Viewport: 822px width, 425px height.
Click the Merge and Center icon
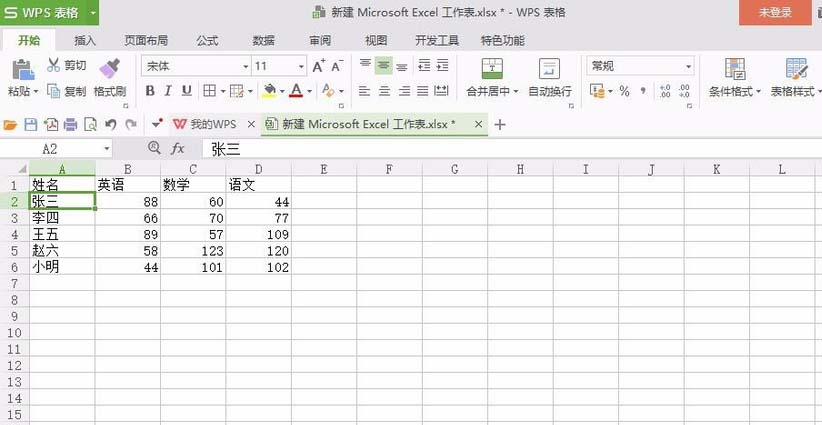pos(492,69)
